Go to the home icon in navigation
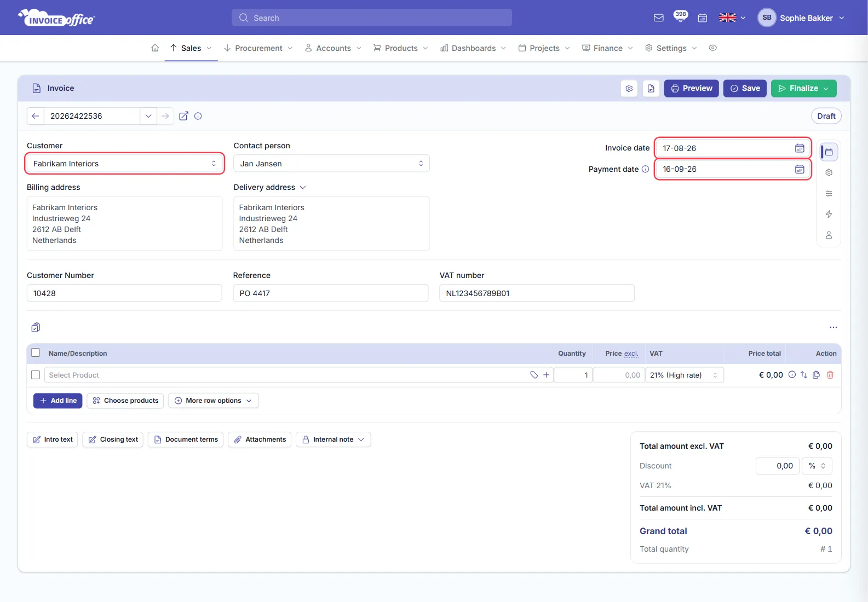This screenshot has width=868, height=602. coord(155,48)
